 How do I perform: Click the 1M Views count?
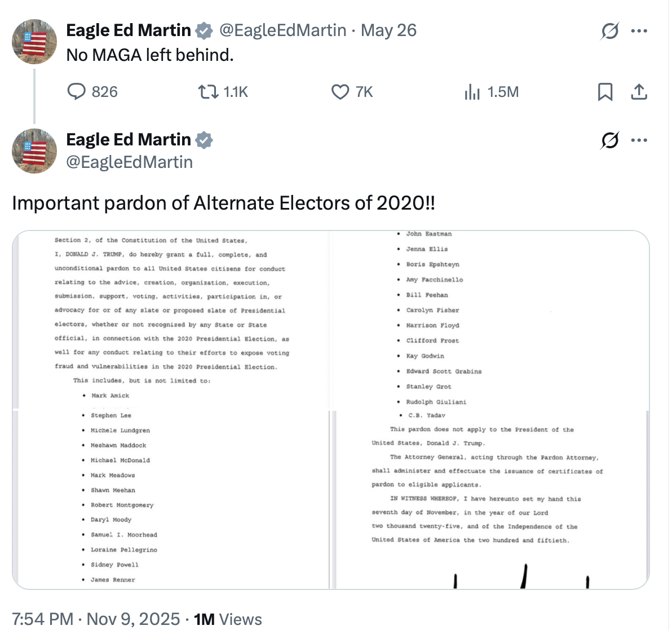coord(228,619)
